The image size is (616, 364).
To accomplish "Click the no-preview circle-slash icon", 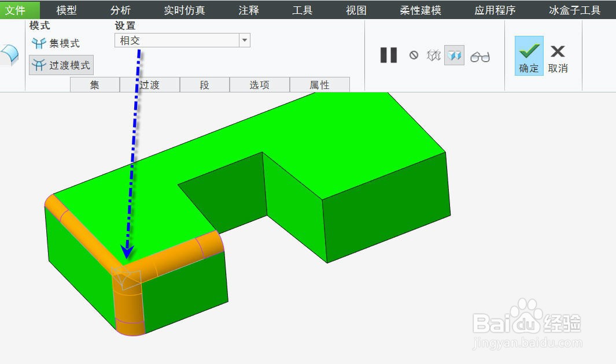I will (x=414, y=55).
